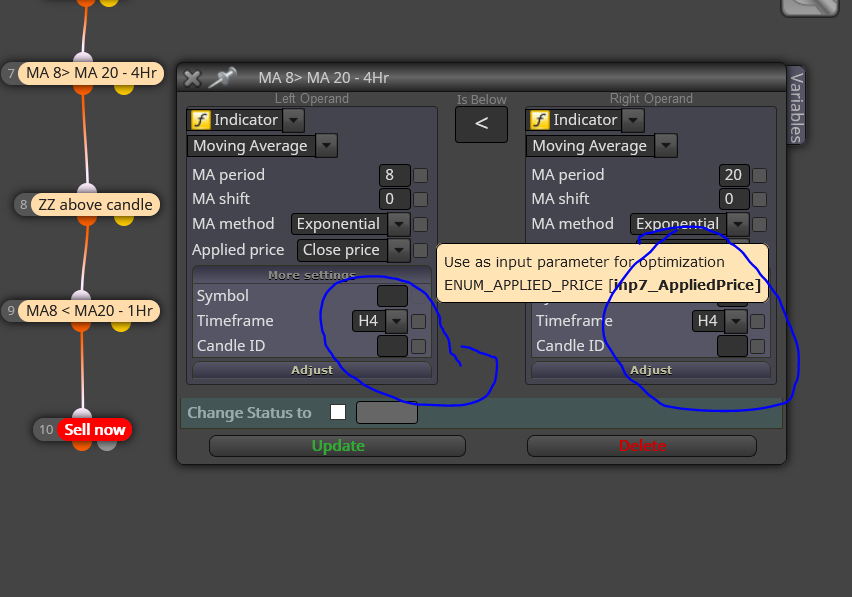This screenshot has width=852, height=597.
Task: Enable the Change Status to checkbox
Action: 338,412
